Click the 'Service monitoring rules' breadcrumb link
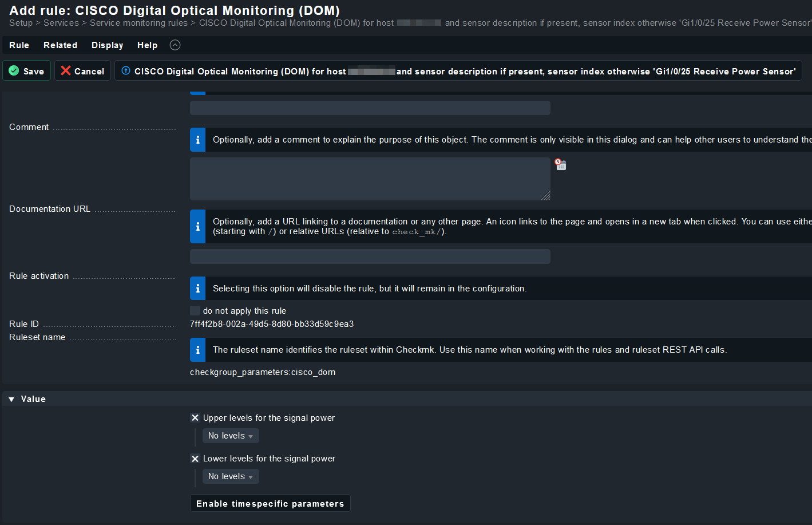Screen dimensions: 812x525 [138, 23]
